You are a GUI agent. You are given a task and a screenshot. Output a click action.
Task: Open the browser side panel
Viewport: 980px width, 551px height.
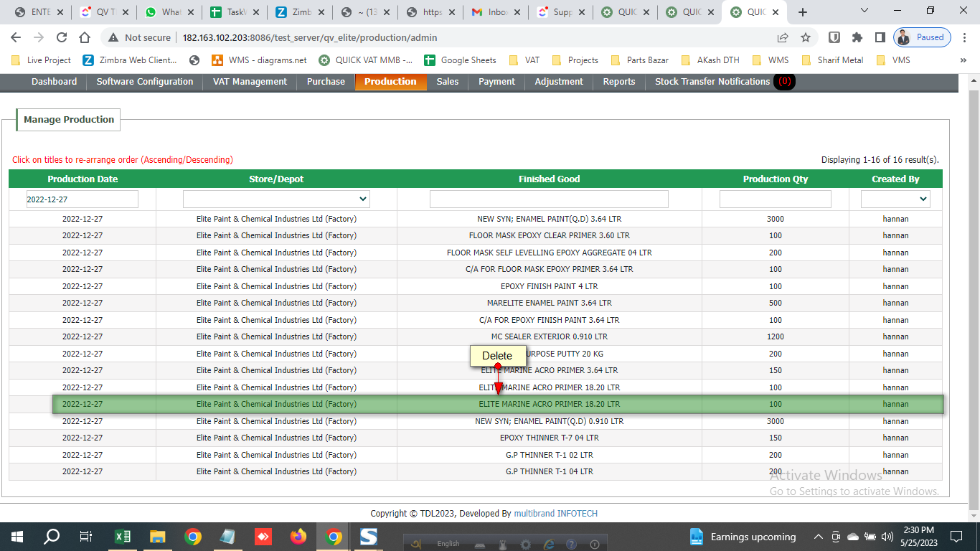880,37
